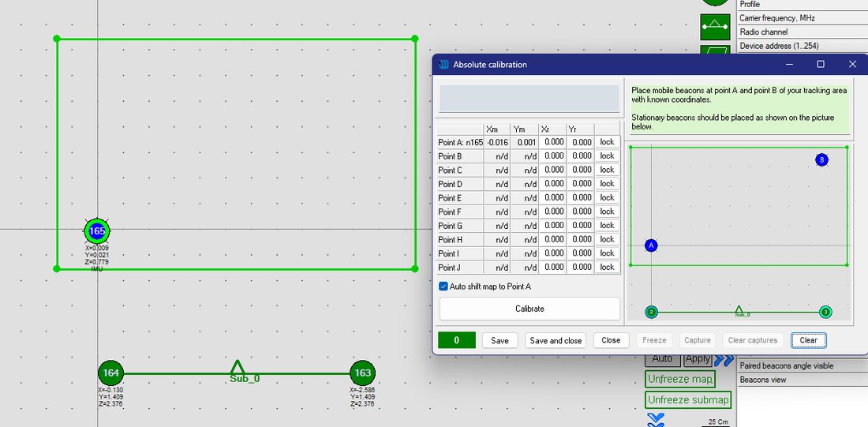The width and height of the screenshot is (868, 427).
Task: Select the Profile setting row
Action: pos(803,5)
